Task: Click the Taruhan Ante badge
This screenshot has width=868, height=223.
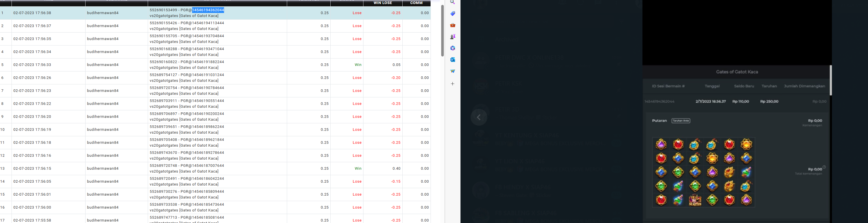Action: tap(681, 121)
